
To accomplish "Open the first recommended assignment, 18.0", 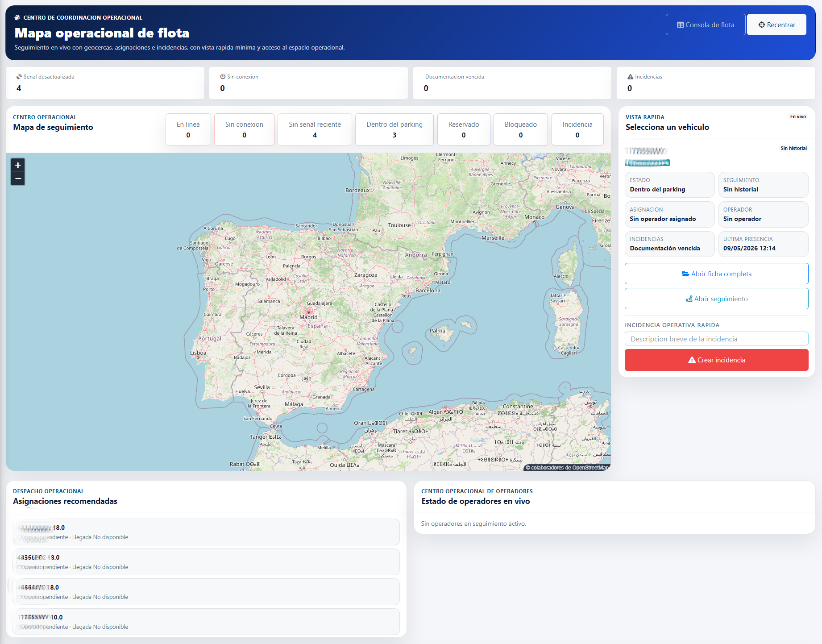I will [206, 532].
